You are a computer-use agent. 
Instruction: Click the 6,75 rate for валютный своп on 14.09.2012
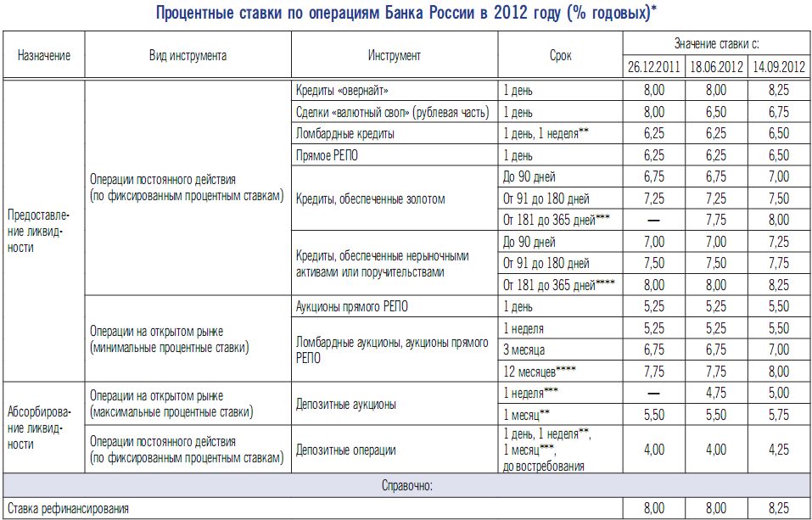[x=779, y=112]
